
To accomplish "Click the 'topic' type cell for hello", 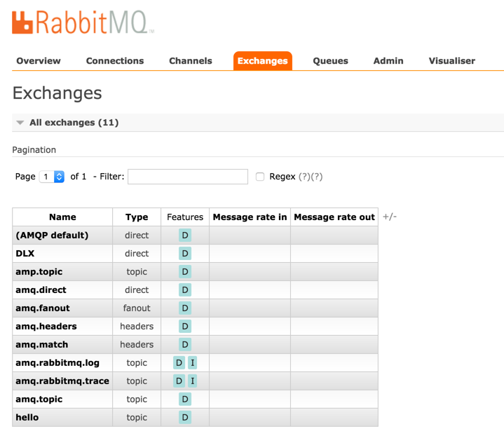I will pyautogui.click(x=137, y=417).
